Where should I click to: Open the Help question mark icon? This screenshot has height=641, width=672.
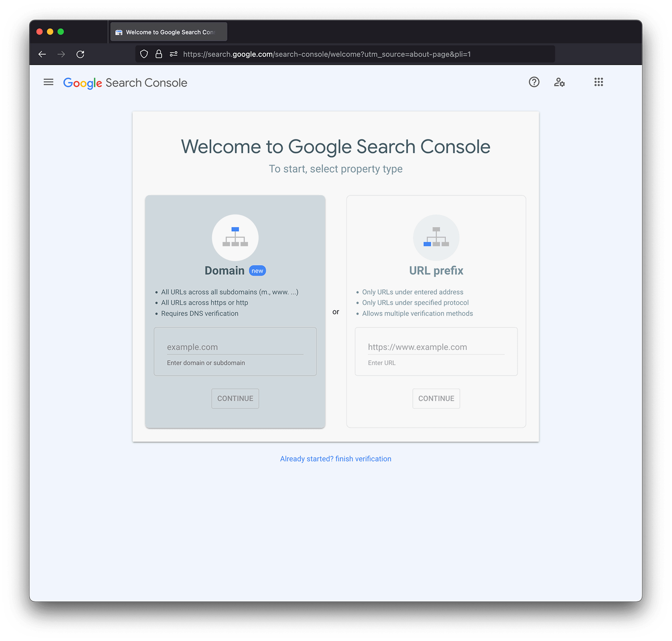click(x=534, y=82)
